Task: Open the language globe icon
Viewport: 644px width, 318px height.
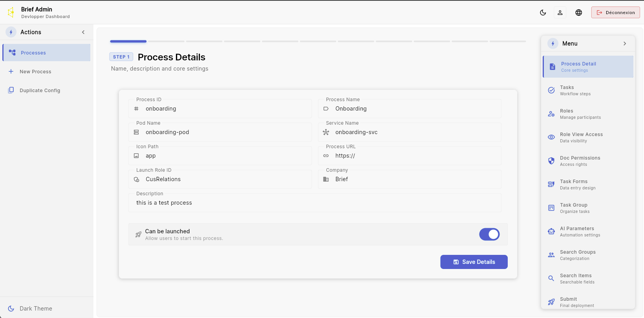Action: click(x=579, y=13)
